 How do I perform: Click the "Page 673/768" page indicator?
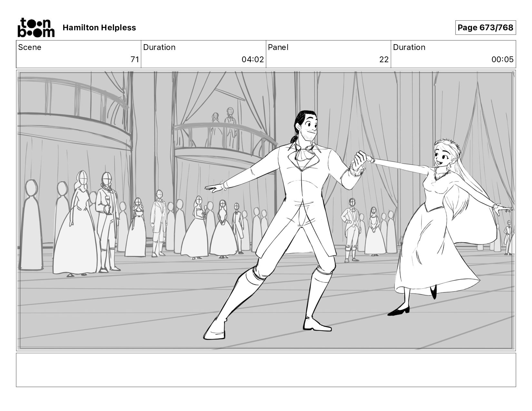tap(485, 28)
